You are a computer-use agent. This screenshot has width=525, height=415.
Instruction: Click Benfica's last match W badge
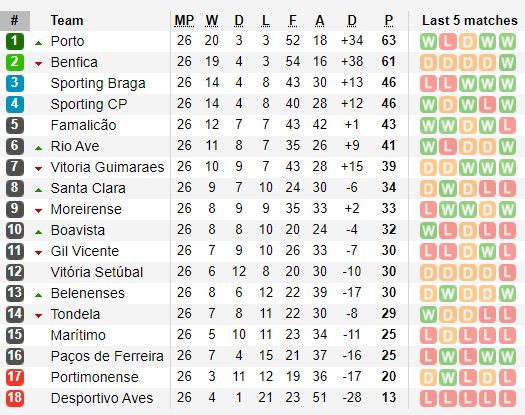507,63
